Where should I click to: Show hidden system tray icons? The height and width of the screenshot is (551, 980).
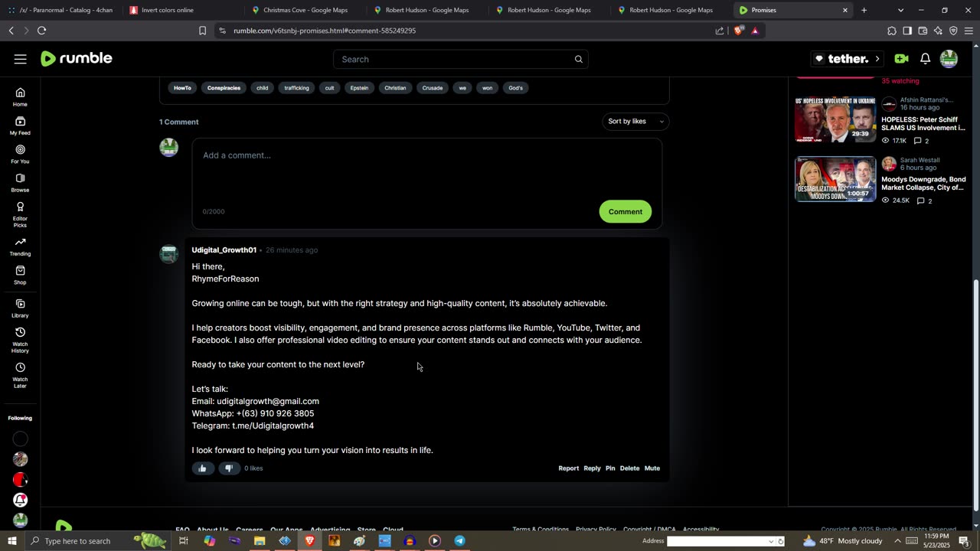898,541
